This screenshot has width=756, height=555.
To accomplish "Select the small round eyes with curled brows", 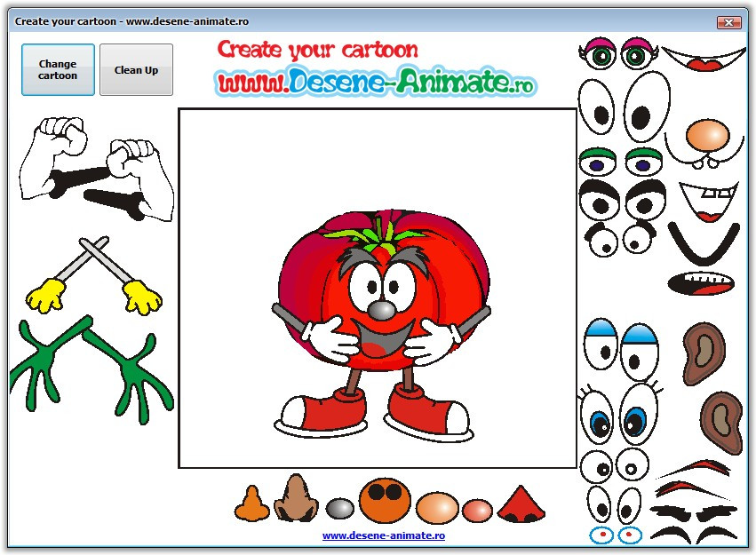I will click(x=620, y=239).
